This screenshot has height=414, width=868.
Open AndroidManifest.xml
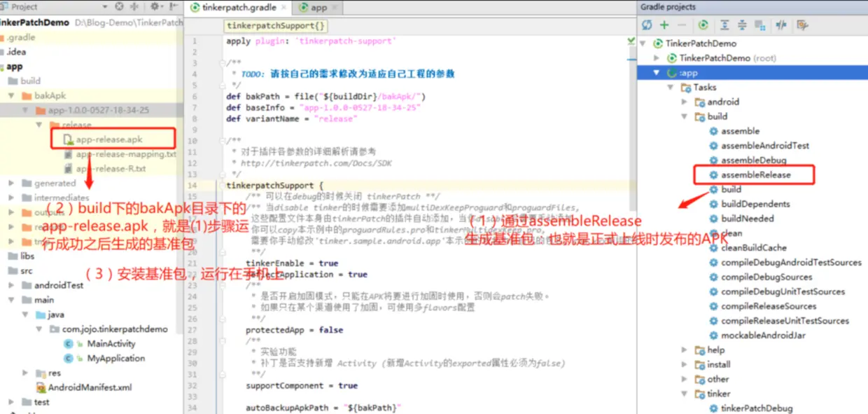tap(84, 387)
